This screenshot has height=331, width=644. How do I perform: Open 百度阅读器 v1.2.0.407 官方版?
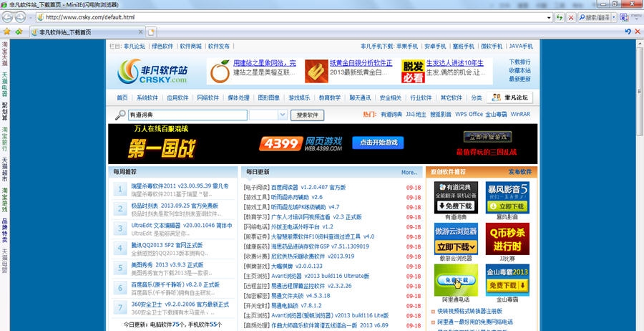[x=308, y=187]
